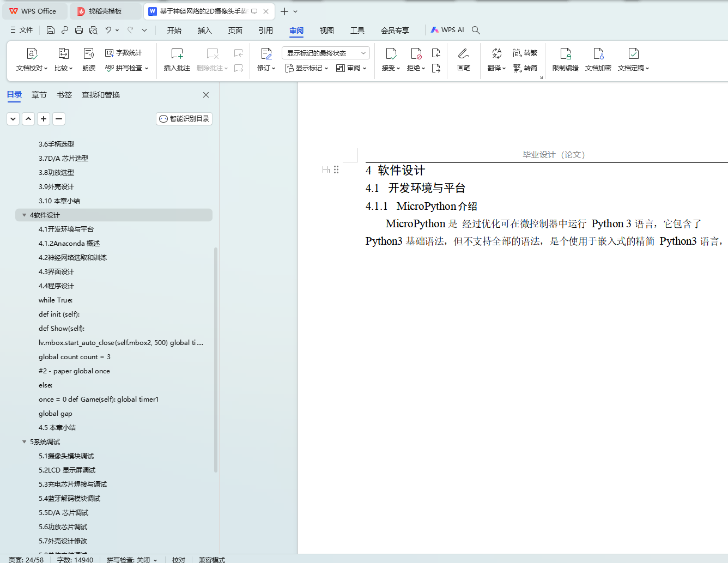The height and width of the screenshot is (563, 728).
Task: Click the 接受 accept change icon
Action: (x=391, y=53)
